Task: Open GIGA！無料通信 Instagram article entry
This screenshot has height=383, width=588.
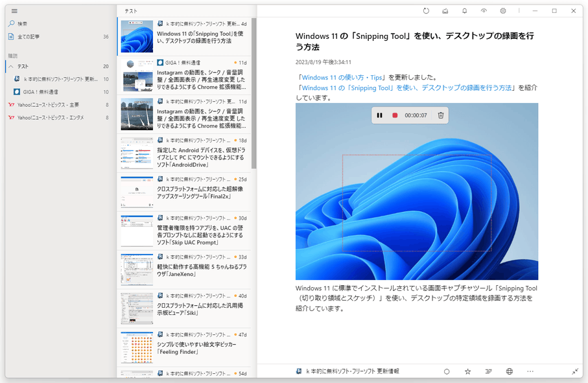Action: click(x=183, y=75)
